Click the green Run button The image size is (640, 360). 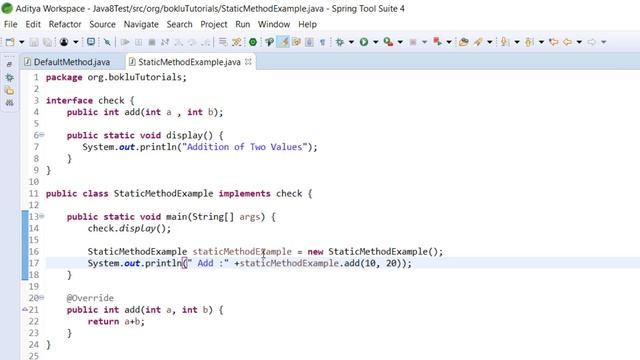click(x=364, y=42)
